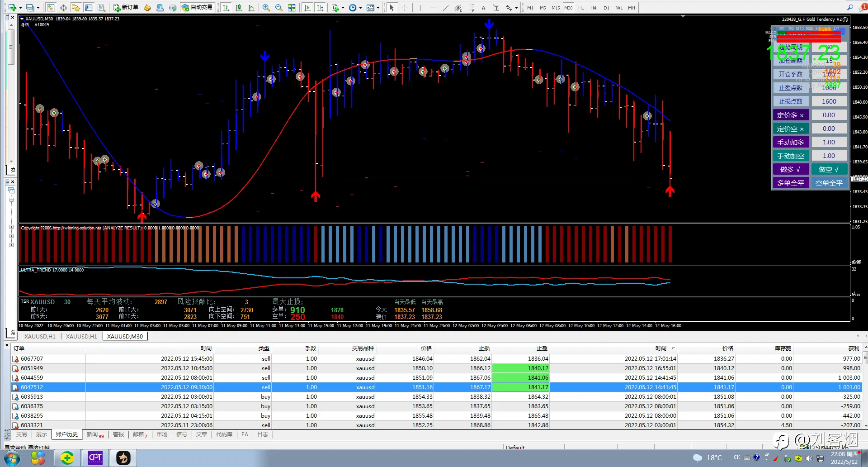Screen dimensions: 868x467
Task: Open the Strategy Tester icon
Action: click(x=102, y=8)
